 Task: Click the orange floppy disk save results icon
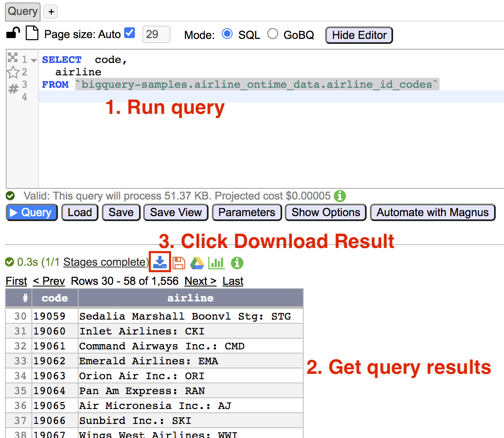point(179,263)
